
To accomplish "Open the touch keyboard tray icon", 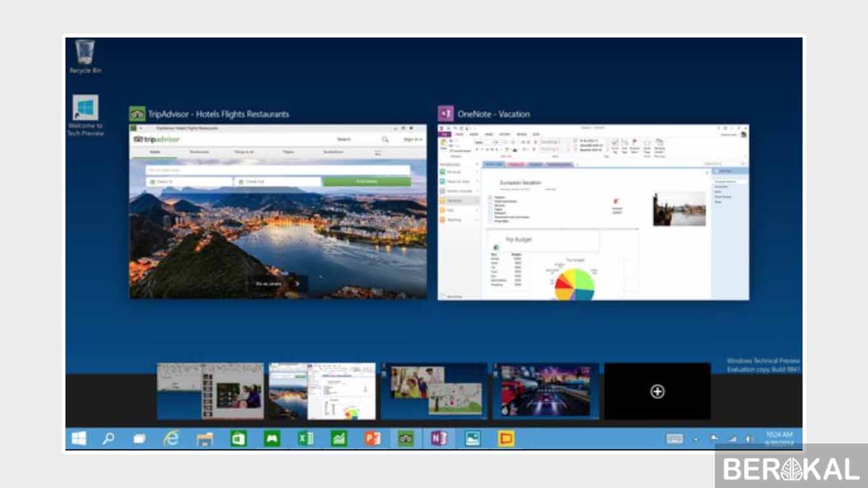I will (675, 438).
